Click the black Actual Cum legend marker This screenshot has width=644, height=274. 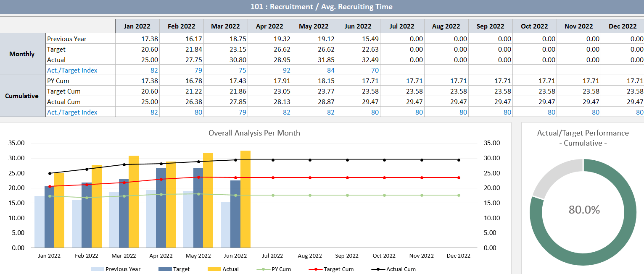[378, 269]
